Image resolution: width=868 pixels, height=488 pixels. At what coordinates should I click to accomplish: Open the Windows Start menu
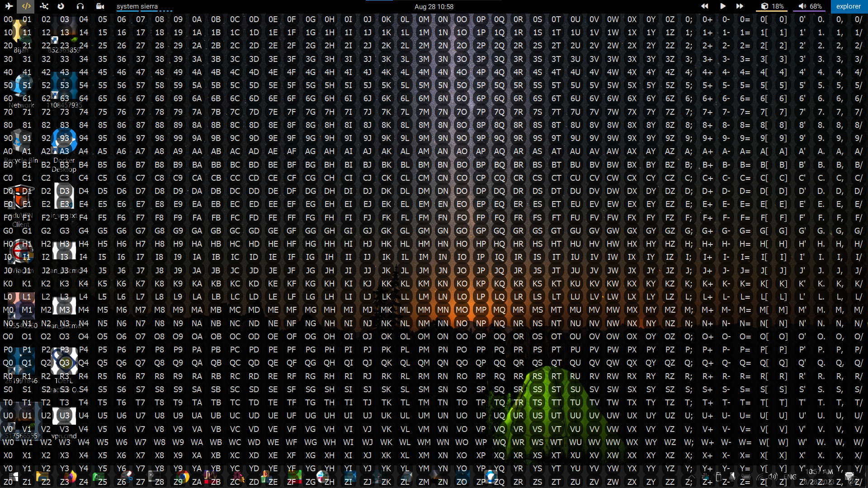(x=13, y=477)
